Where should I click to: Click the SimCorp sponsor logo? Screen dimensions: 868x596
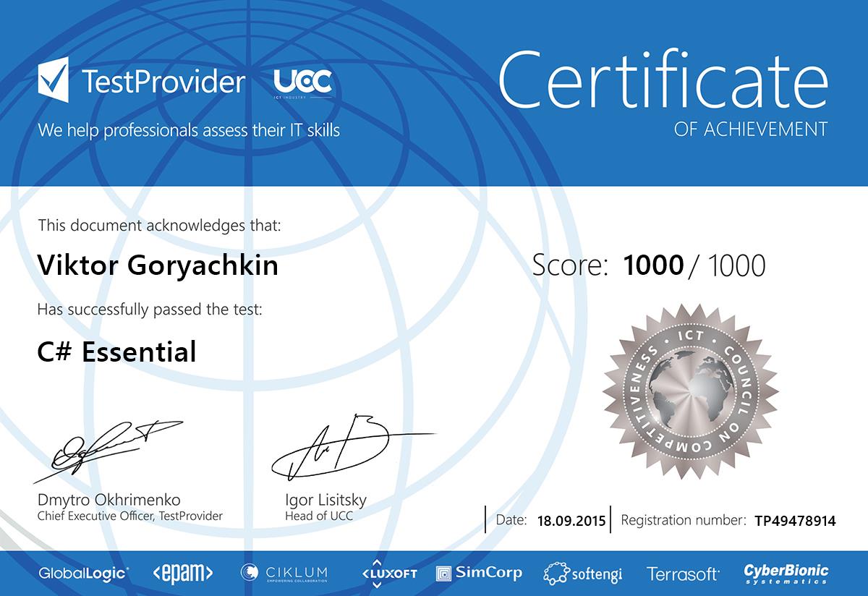[x=479, y=574]
